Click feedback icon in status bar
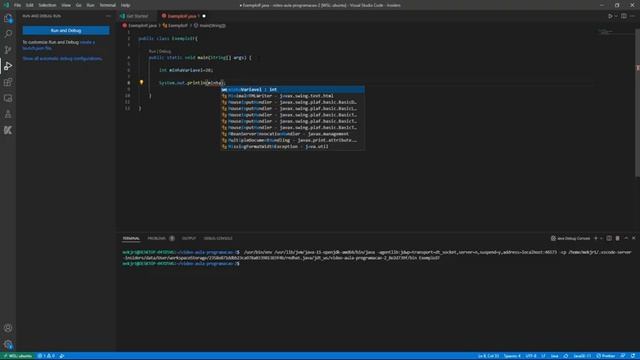This screenshot has width=640, height=360. click(623, 356)
